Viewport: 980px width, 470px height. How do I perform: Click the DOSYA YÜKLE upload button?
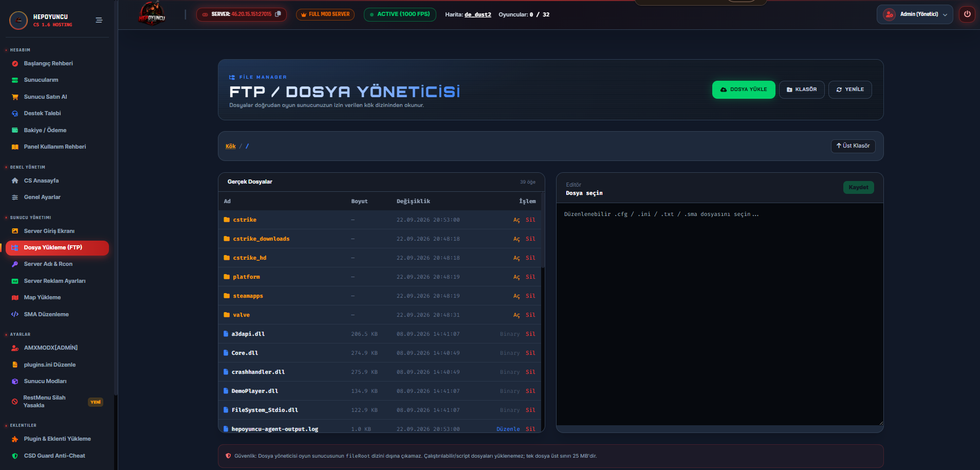point(744,89)
